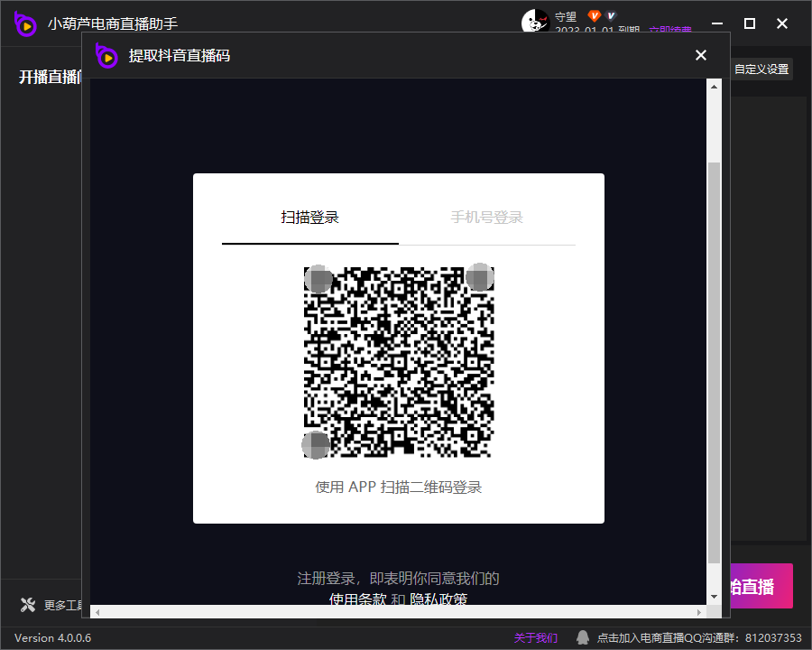Click the vertical scrollbar up arrow
Image resolution: width=812 pixels, height=650 pixels.
pos(714,87)
